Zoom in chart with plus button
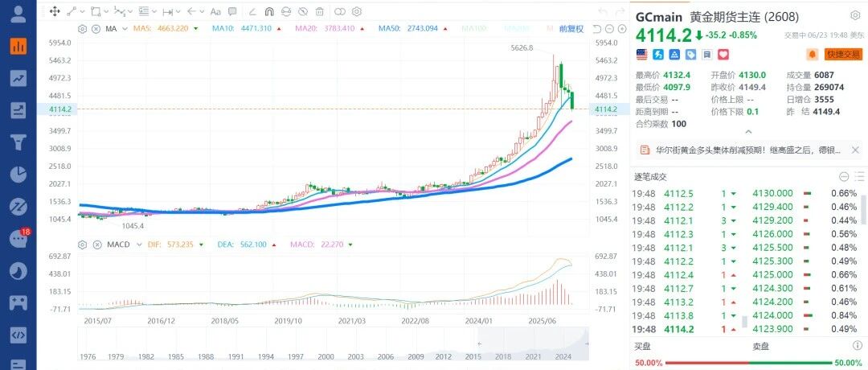The height and width of the screenshot is (370, 868). coord(620,29)
